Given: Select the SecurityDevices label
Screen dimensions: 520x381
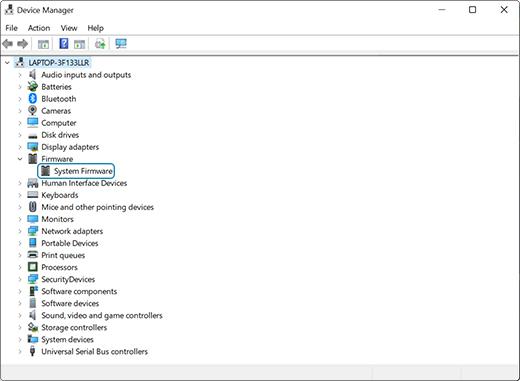Looking at the screenshot, I should (68, 279).
